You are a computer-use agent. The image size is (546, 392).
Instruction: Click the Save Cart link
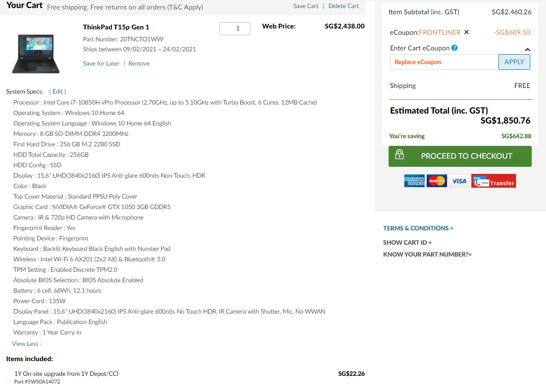coord(305,6)
